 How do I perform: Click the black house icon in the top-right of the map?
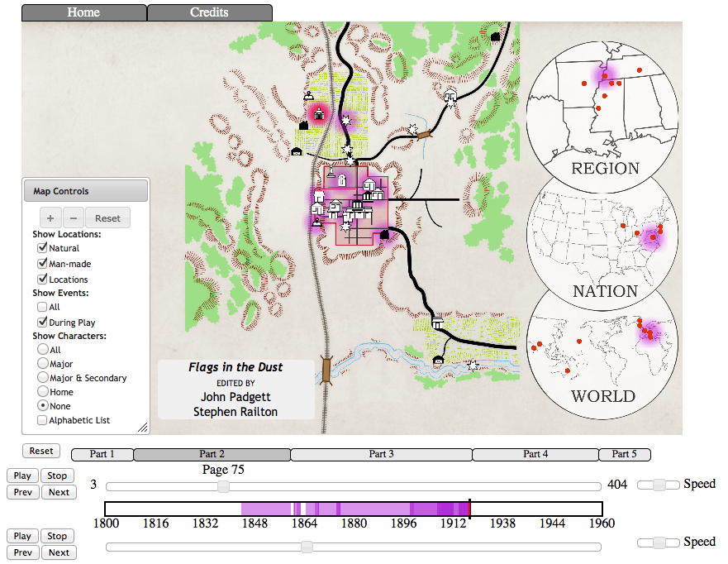pos(496,36)
